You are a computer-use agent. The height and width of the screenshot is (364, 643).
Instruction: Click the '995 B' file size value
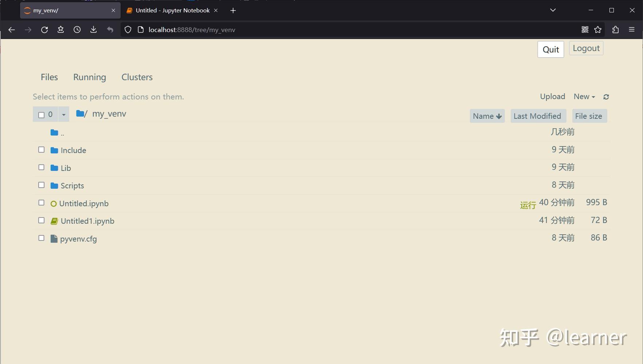coord(596,203)
